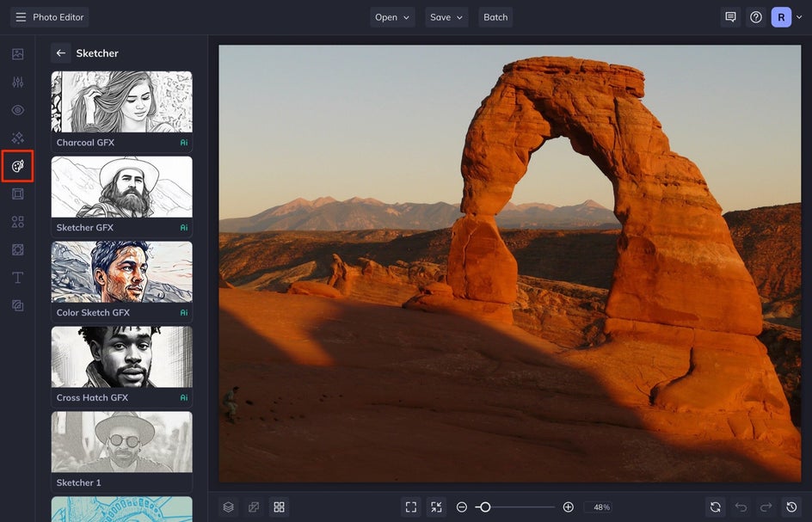Open the Photo Editor hamburger menu

pos(21,17)
